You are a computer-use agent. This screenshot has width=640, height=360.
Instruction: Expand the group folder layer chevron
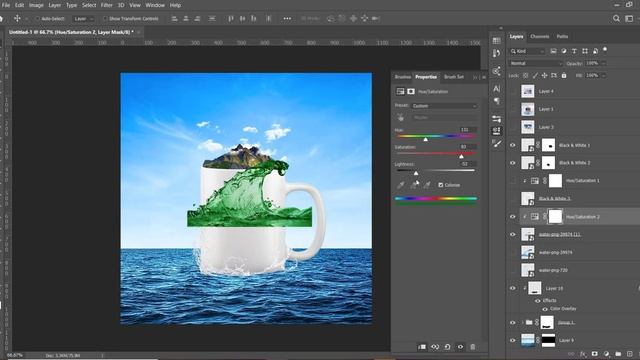tap(522, 322)
